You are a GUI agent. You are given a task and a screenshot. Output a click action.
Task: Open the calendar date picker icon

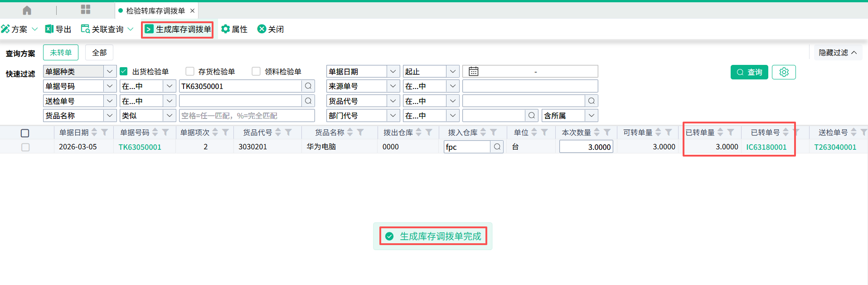[474, 72]
